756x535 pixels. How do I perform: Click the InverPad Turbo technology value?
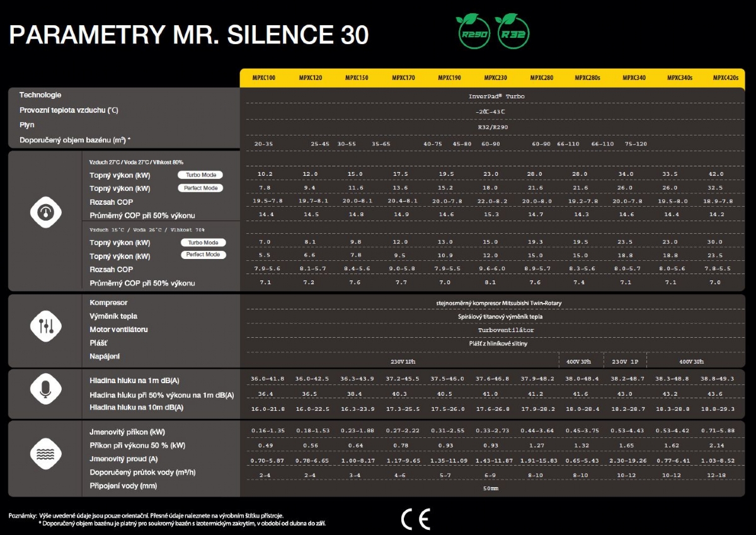pyautogui.click(x=496, y=96)
